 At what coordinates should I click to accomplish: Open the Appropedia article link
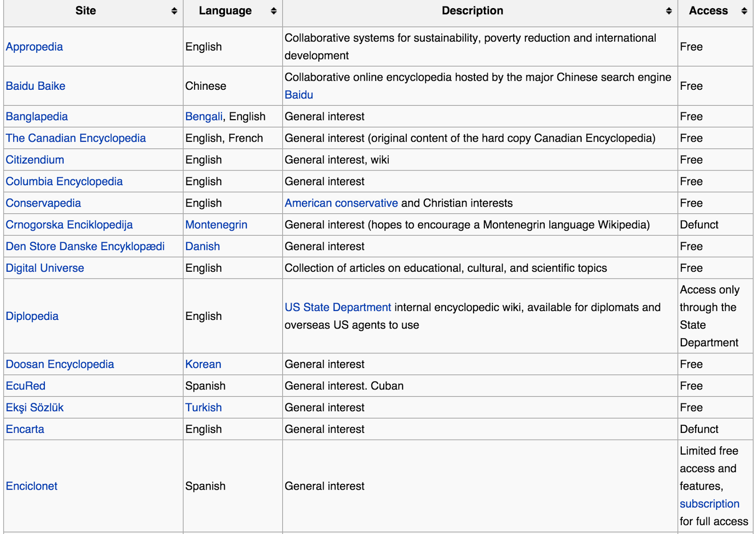point(34,46)
